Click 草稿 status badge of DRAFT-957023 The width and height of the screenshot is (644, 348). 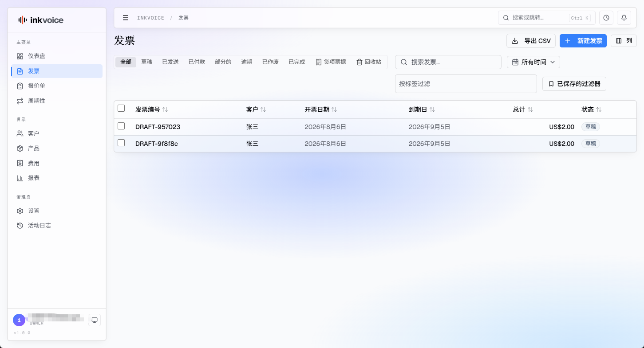click(x=591, y=127)
